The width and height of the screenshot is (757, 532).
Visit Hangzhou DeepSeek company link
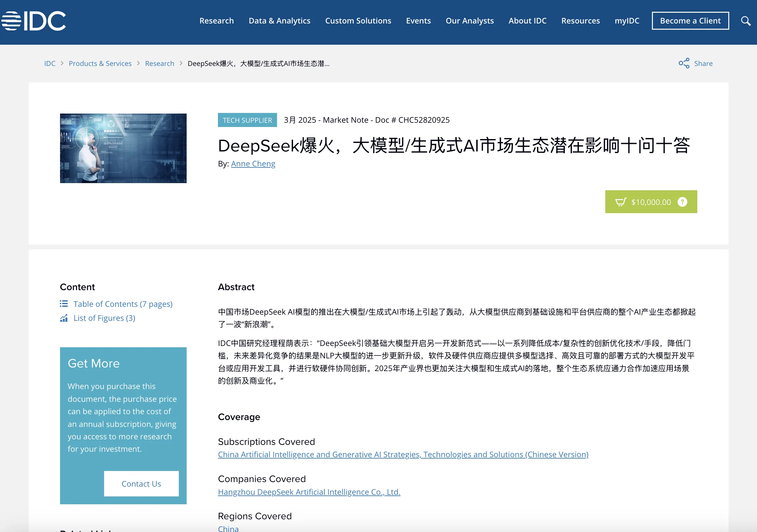tap(309, 492)
